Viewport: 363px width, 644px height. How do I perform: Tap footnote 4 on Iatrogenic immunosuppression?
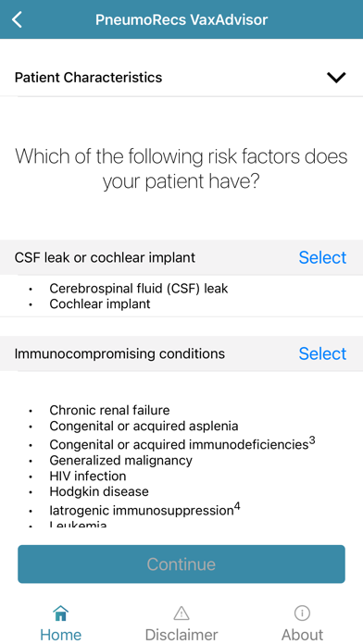[237, 507]
